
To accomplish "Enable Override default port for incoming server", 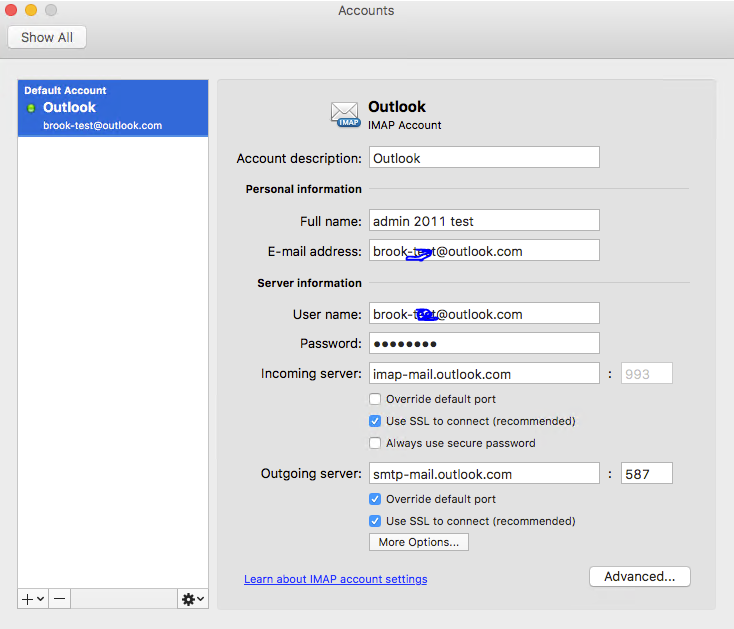I will coord(375,399).
